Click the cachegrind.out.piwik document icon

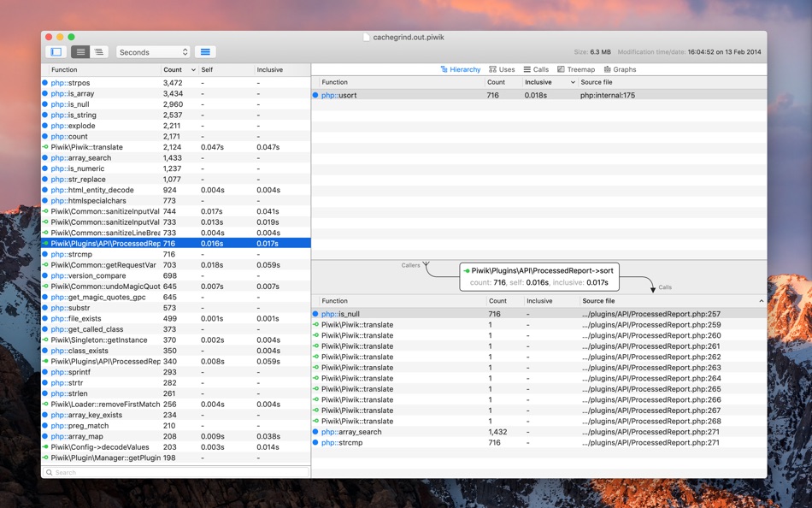point(366,38)
